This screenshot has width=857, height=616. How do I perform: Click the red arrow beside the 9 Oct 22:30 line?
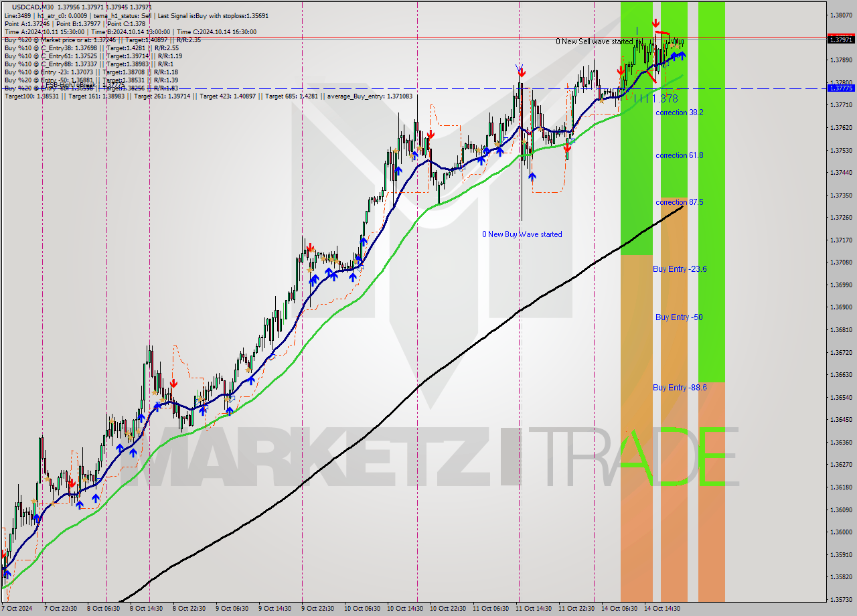pos(310,248)
